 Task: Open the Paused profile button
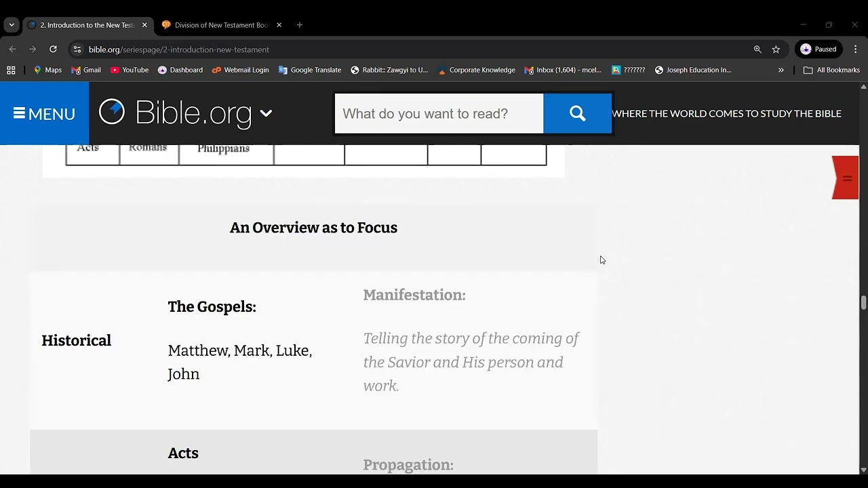click(818, 49)
